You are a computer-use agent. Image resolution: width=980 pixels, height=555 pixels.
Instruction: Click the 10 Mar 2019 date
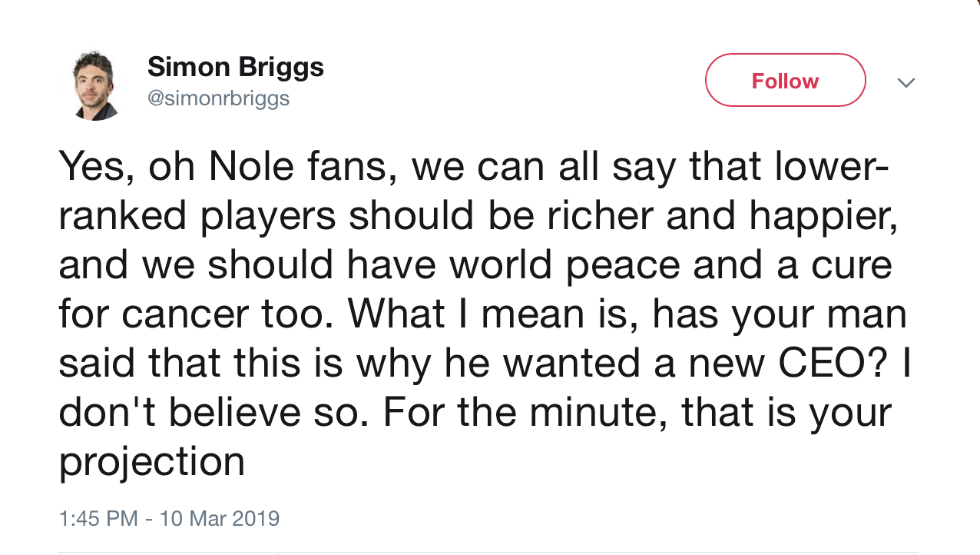point(219,519)
